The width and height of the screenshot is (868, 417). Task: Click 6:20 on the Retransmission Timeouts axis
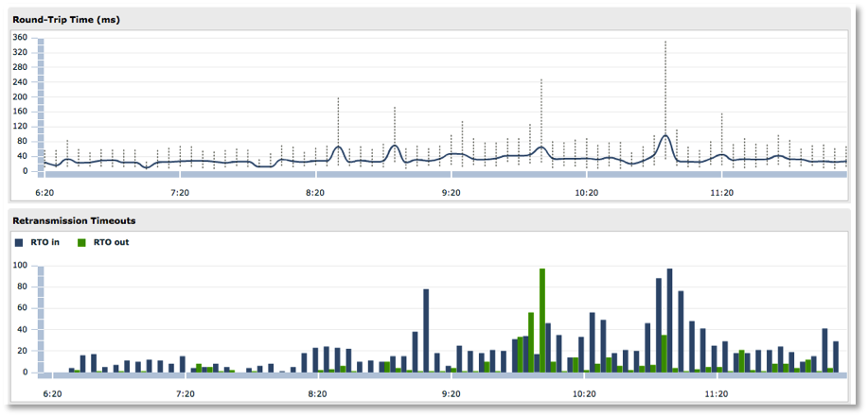53,393
